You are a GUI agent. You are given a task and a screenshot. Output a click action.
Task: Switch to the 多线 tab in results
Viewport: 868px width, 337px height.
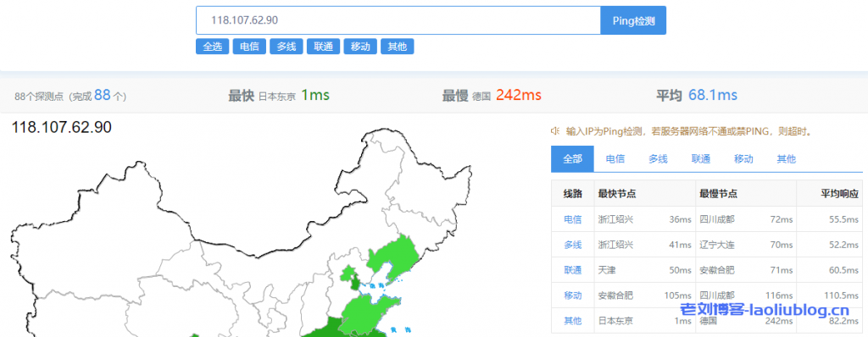(x=658, y=159)
